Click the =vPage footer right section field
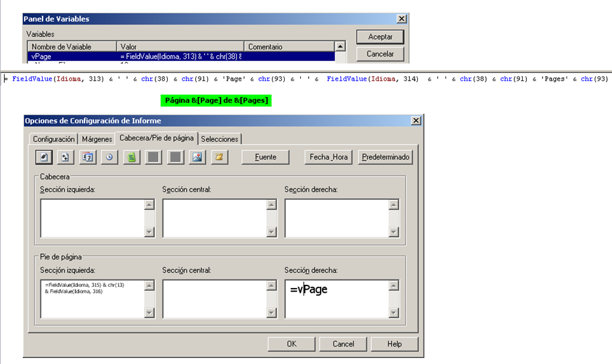 pos(337,299)
